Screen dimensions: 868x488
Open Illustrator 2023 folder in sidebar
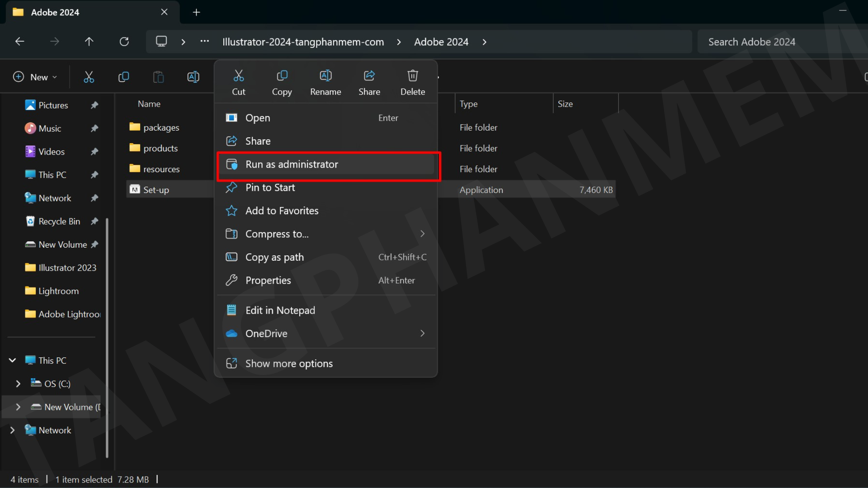67,268
